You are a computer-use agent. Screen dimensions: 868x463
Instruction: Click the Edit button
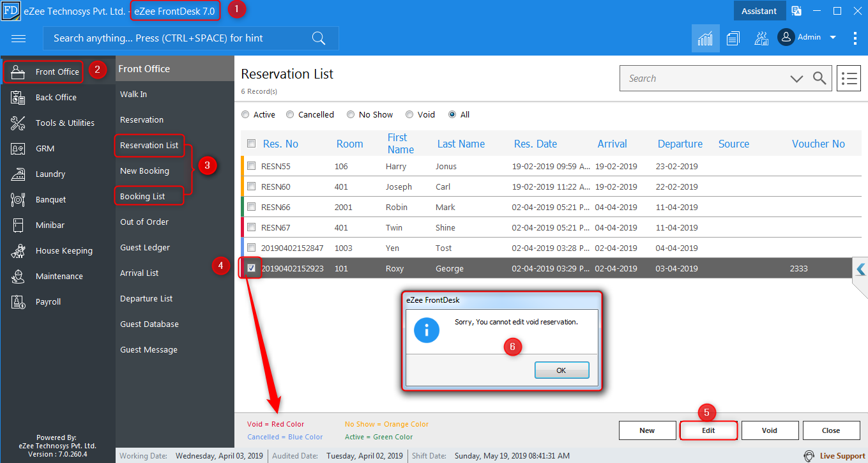(708, 430)
